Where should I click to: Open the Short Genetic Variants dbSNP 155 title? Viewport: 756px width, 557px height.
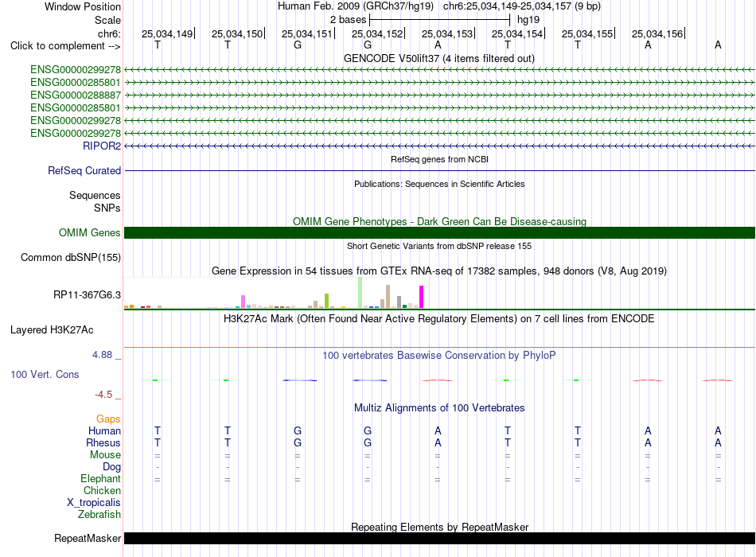coord(439,246)
